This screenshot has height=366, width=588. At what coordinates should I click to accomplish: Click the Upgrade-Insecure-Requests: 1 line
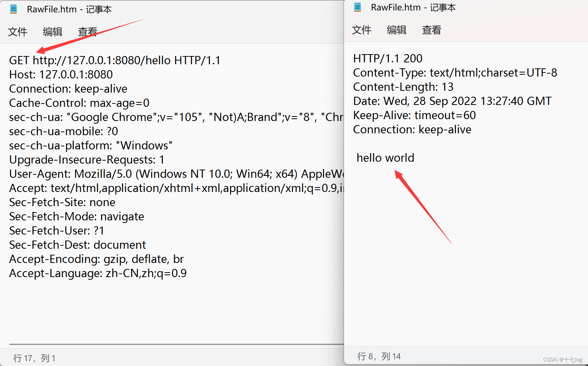click(87, 160)
